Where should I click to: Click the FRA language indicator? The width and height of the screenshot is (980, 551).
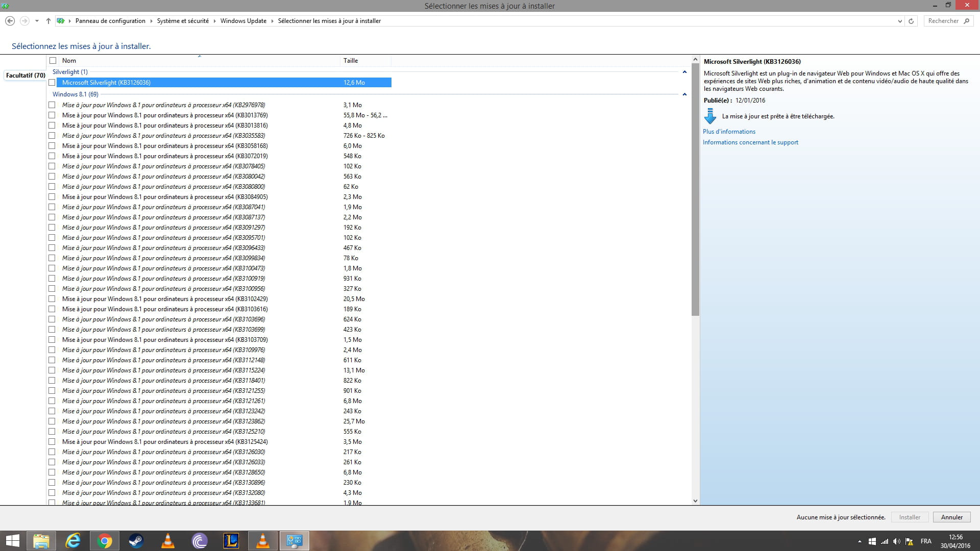tap(926, 541)
